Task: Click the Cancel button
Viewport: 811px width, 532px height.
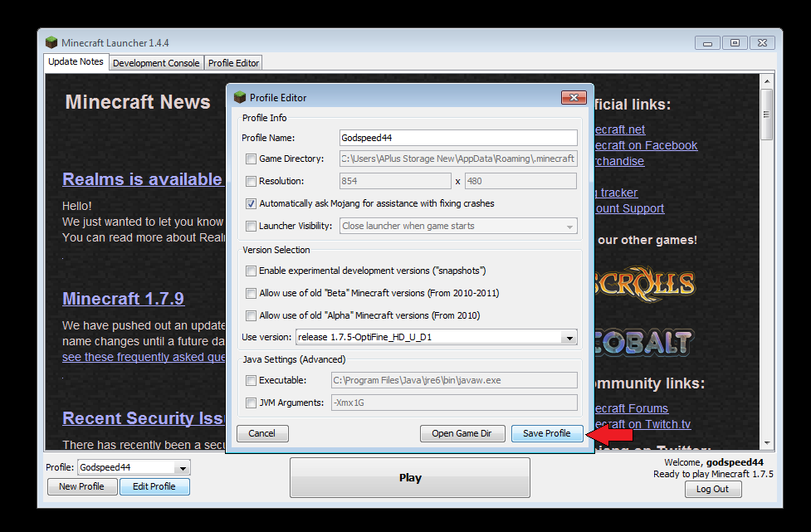Action: (x=262, y=433)
